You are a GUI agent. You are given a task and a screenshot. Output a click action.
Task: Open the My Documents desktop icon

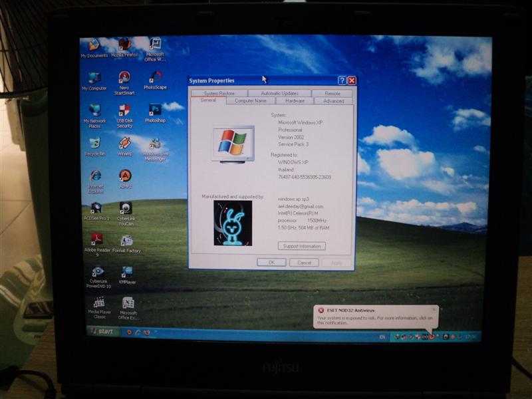[x=94, y=47]
